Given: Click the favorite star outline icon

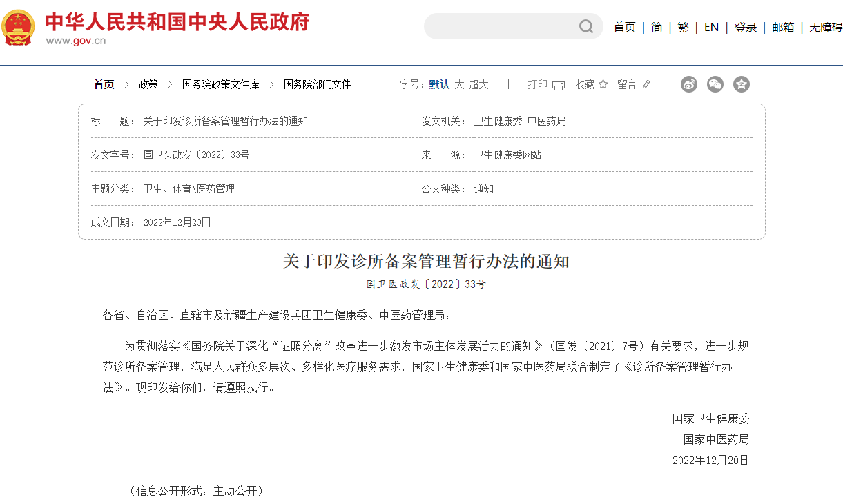Looking at the screenshot, I should pos(603,84).
